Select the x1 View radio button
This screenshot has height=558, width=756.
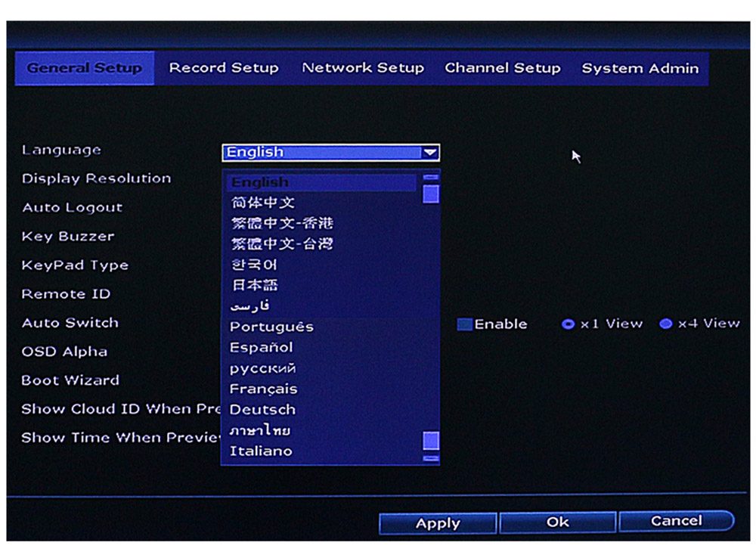pyautogui.click(x=568, y=324)
